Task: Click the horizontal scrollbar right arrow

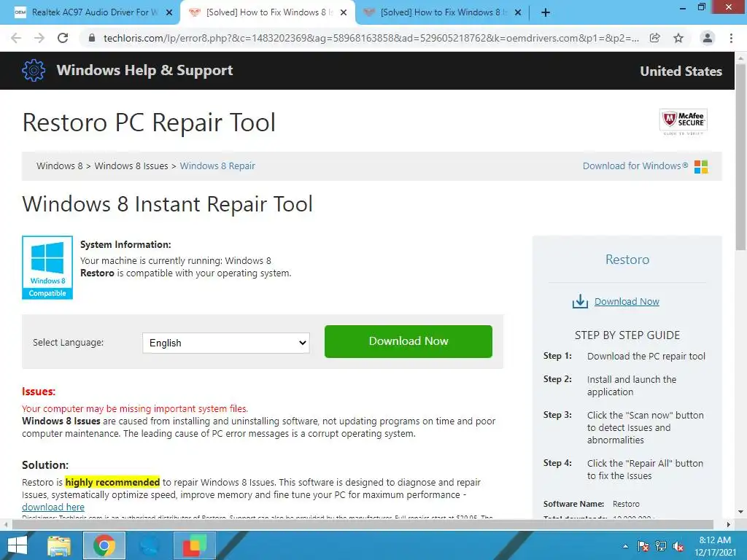Action: [729, 524]
